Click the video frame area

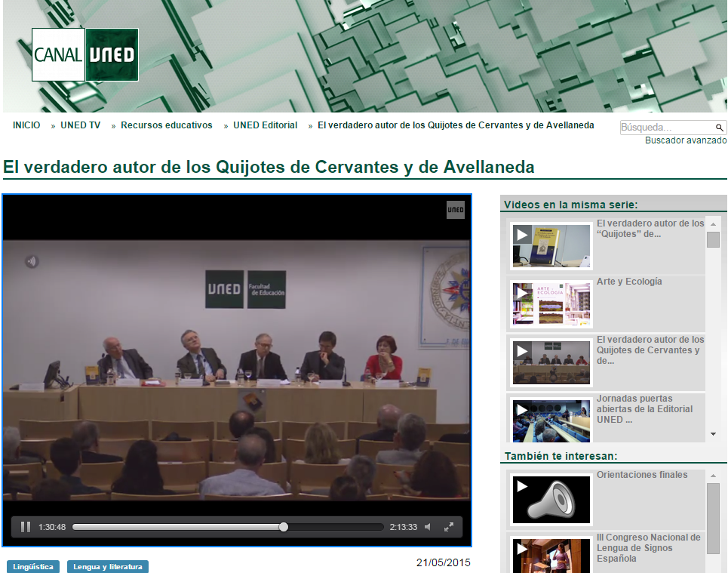(x=237, y=371)
